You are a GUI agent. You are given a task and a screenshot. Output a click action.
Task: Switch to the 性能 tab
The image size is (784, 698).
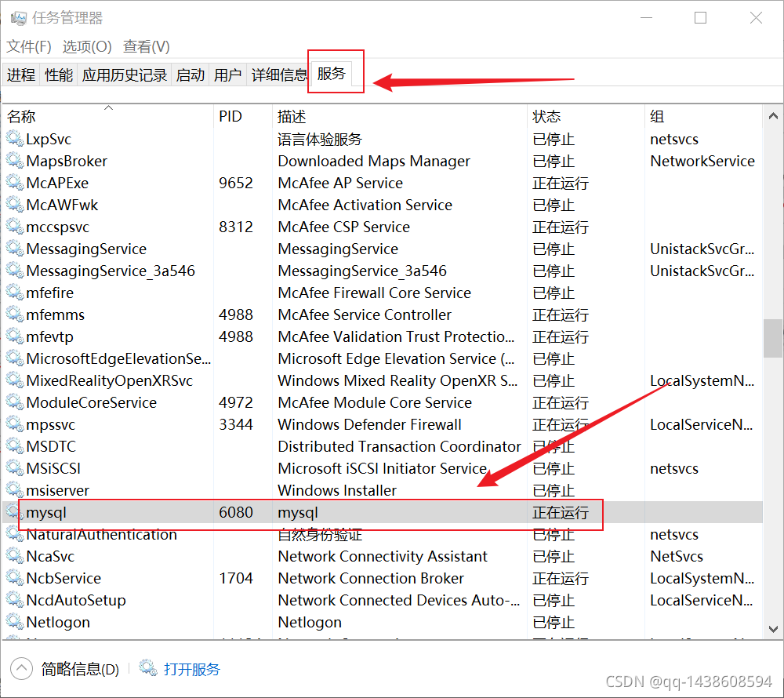pyautogui.click(x=59, y=75)
